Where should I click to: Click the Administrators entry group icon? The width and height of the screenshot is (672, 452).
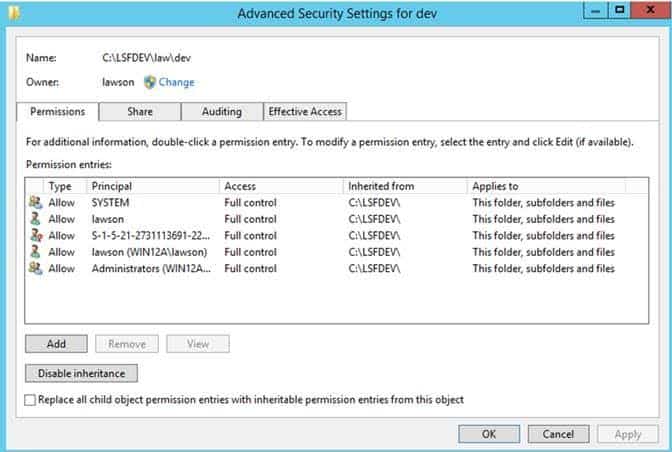[36, 268]
